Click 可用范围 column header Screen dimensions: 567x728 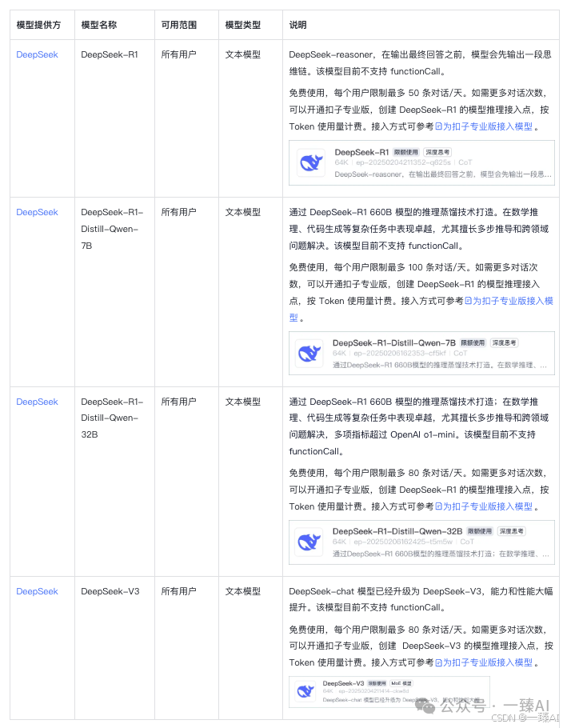[178, 25]
